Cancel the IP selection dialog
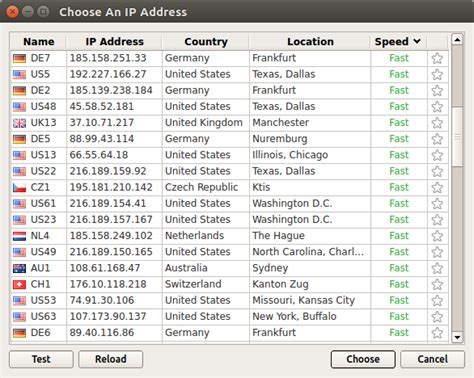This screenshot has height=378, width=474. pos(432,359)
